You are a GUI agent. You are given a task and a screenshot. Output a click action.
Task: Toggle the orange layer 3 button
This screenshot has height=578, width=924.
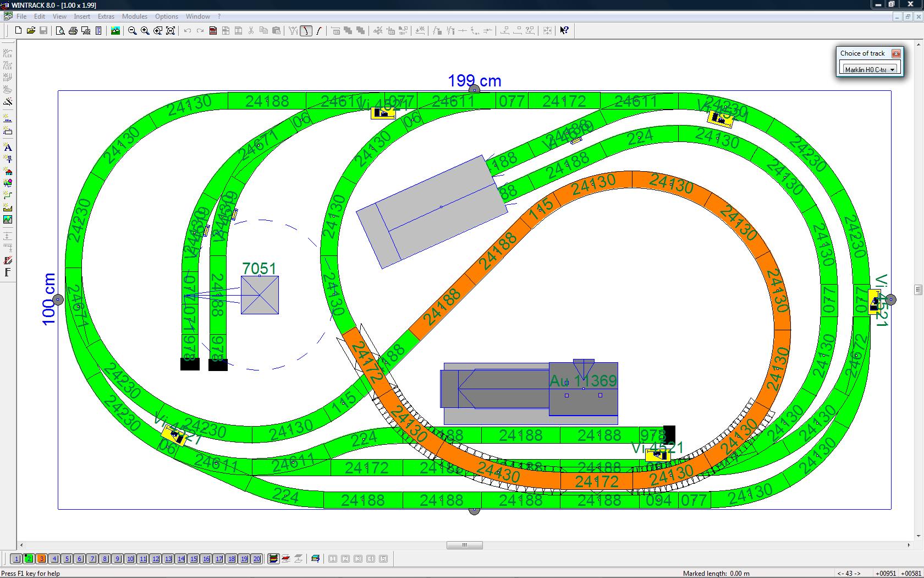point(42,559)
